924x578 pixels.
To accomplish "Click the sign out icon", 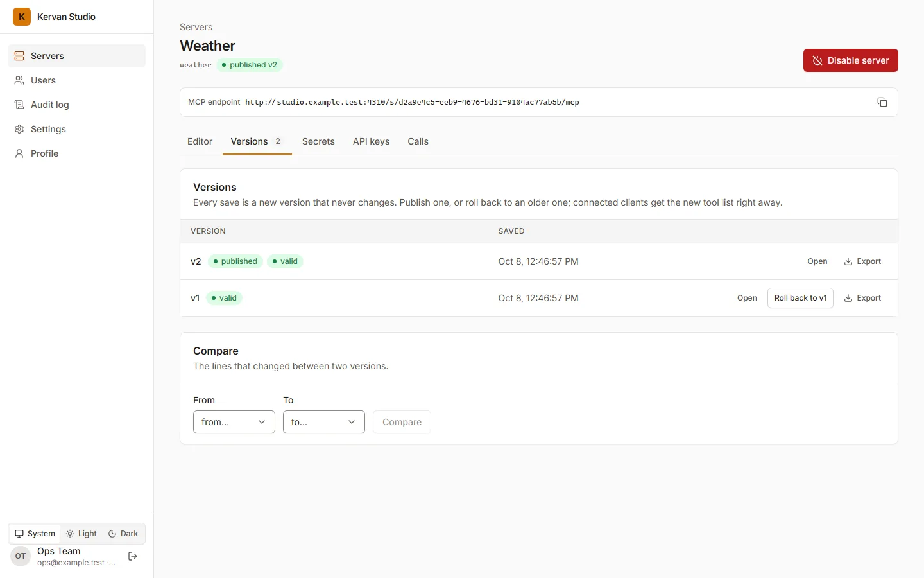I will pos(133,556).
